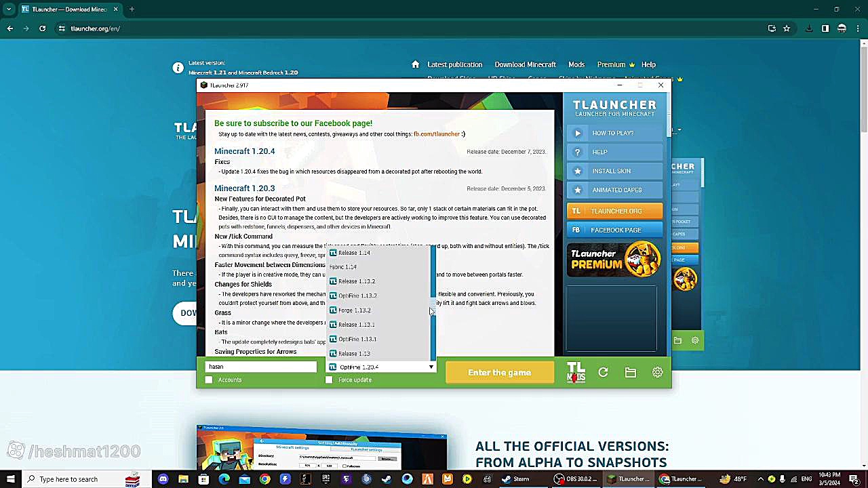Image resolution: width=868 pixels, height=488 pixels.
Task: Open Mods on the website nav
Action: point(576,64)
